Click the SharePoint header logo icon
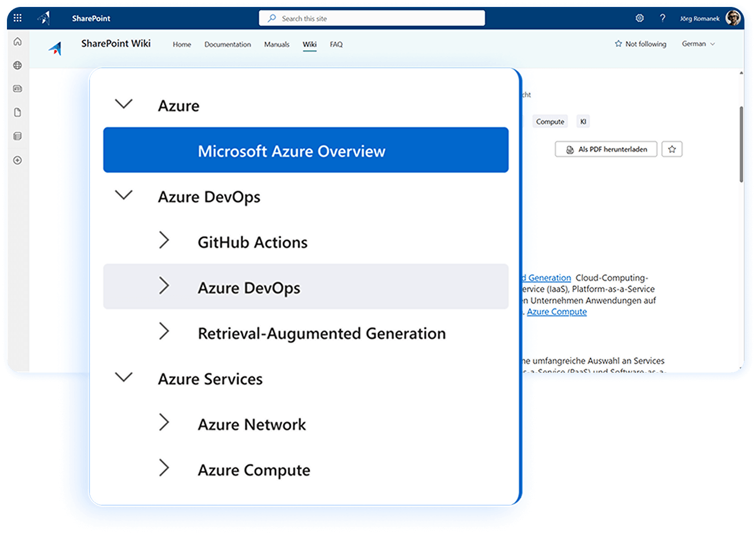 44,19
